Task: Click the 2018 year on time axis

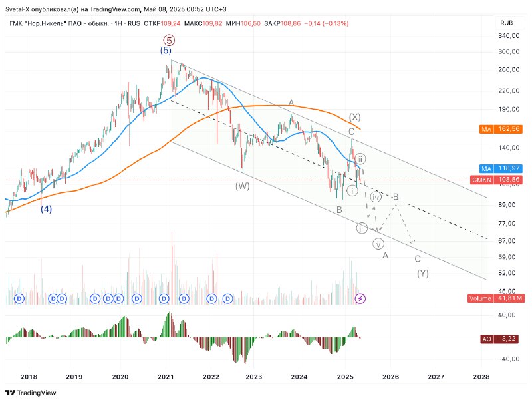Action: tap(29, 377)
